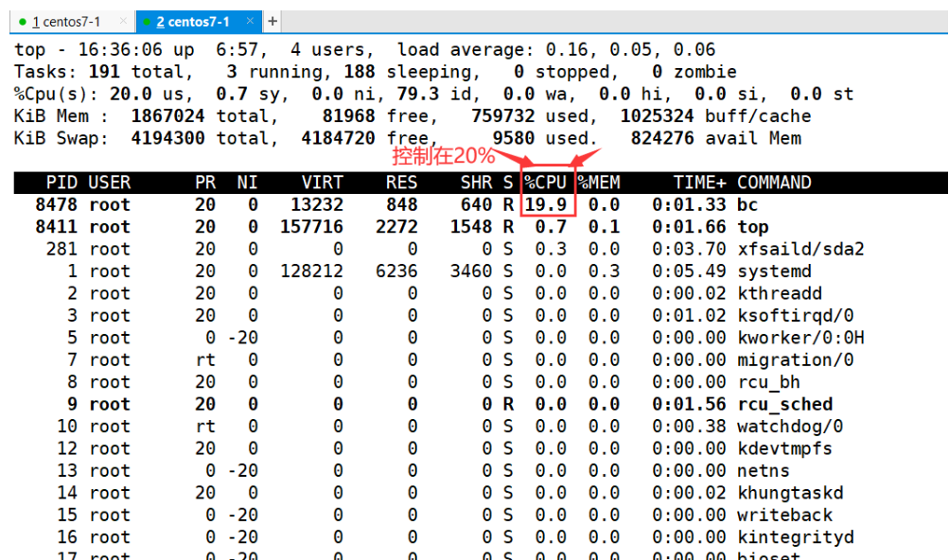Click the 188 sleeping tasks value

tap(360, 72)
